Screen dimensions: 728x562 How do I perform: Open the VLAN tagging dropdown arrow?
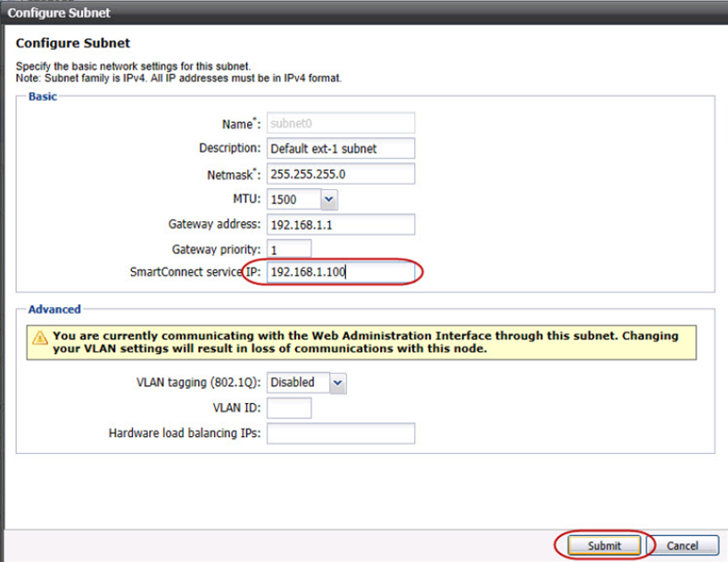[x=337, y=383]
